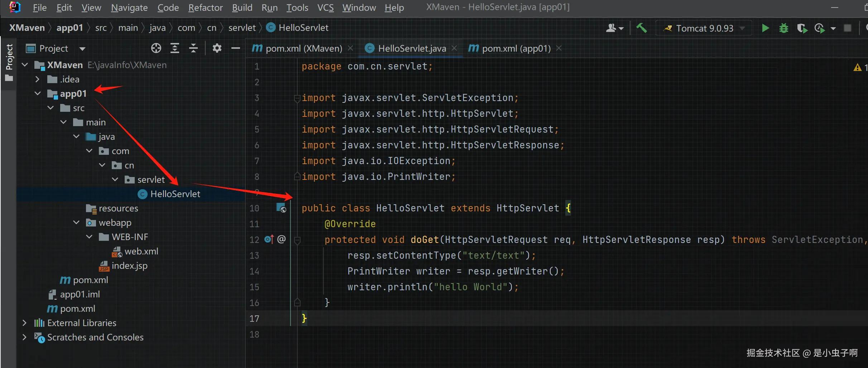
Task: Click Collapse All in Project panel
Action: pyautogui.click(x=193, y=48)
